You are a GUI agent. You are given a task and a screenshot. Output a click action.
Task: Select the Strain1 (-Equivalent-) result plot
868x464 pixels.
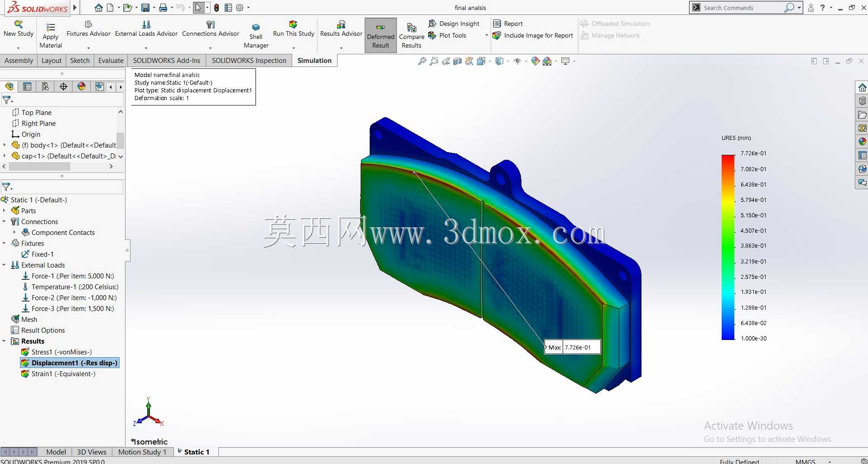click(58, 373)
